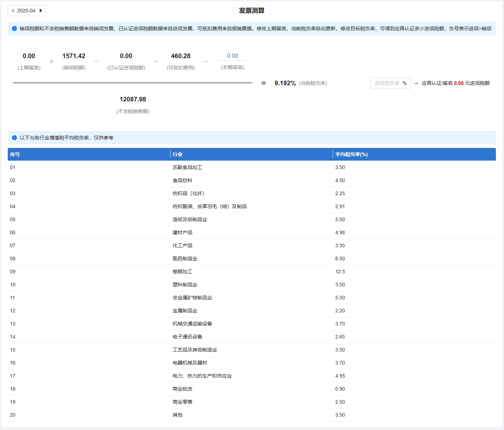Select the 卷烟加工 industry row
Screen dimensions: 504x430
tap(183, 272)
